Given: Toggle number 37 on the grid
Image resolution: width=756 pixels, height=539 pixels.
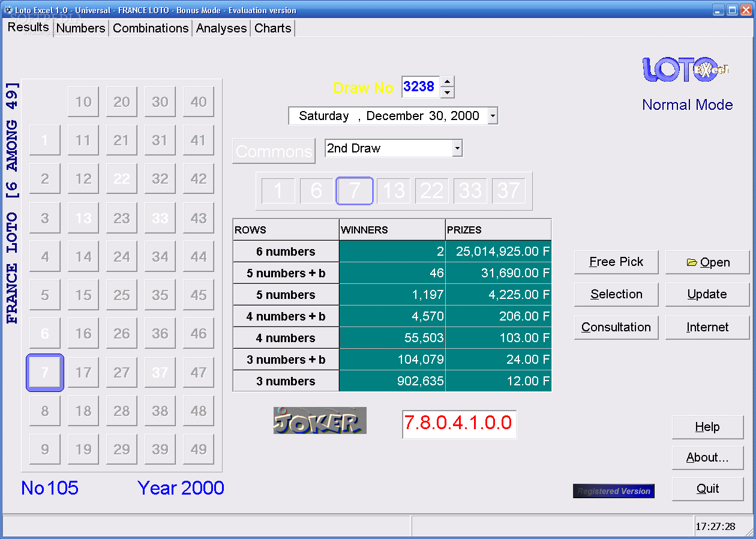Looking at the screenshot, I should [160, 373].
